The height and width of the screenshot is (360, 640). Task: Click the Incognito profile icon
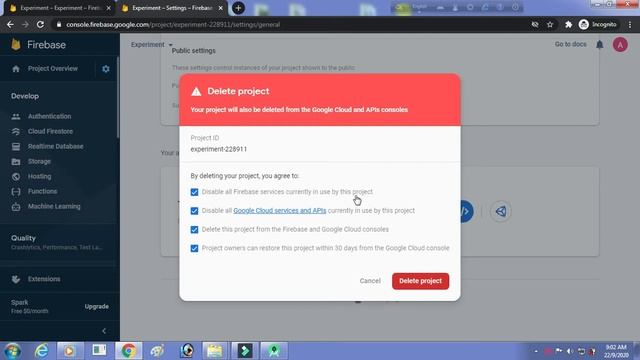(584, 24)
